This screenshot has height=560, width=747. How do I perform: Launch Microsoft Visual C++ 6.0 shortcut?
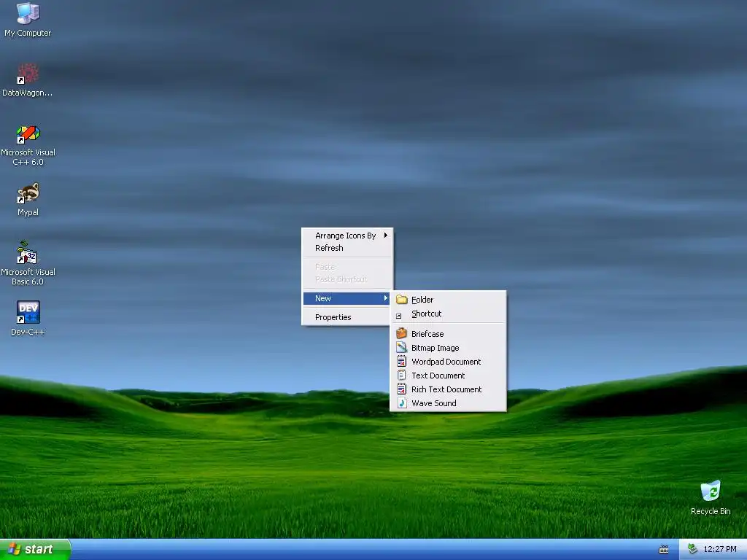tap(28, 134)
